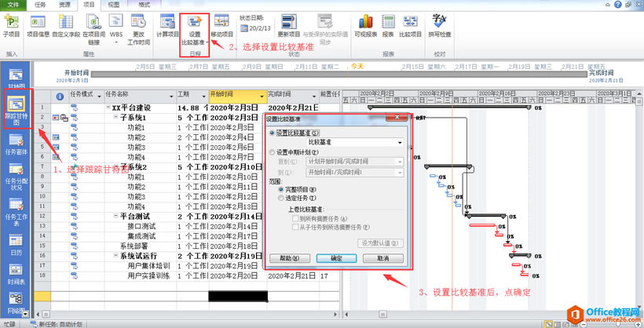Open 时间表 timeline view in sidebar
The width and height of the screenshot is (644, 328).
[16, 275]
